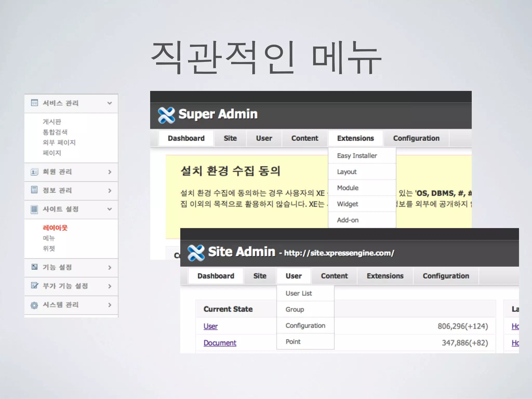Click the 사이트 설정 layout icon
Image resolution: width=532 pixels, height=399 pixels.
point(34,209)
